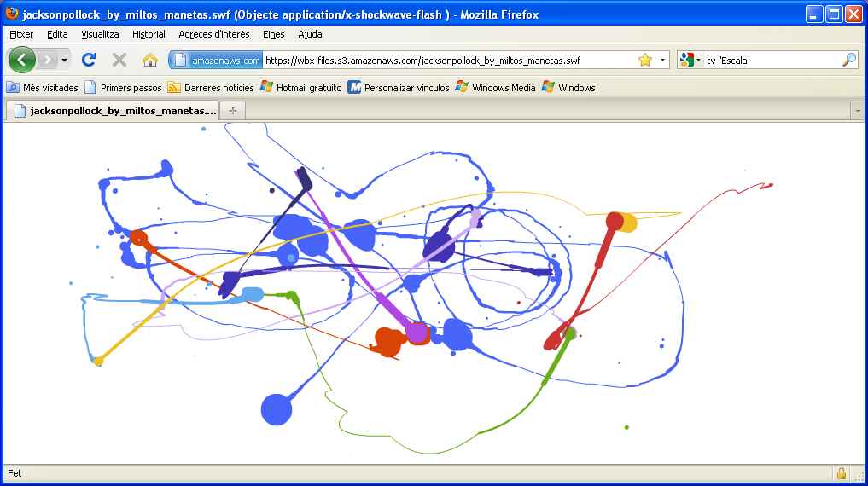Screen dimensions: 868x486
Task: Click the Stop loading X icon
Action: tap(119, 60)
